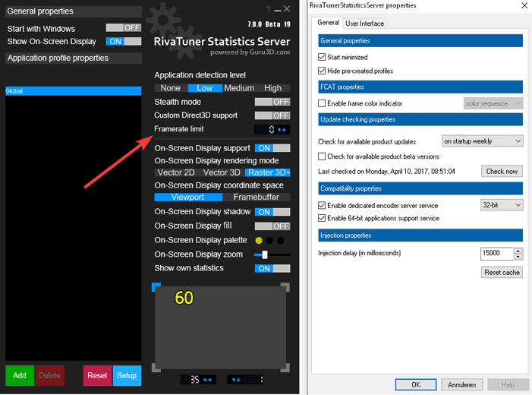Screen dimensions: 532x395
Task: Click the 60 FPS preview text
Action: (184, 298)
